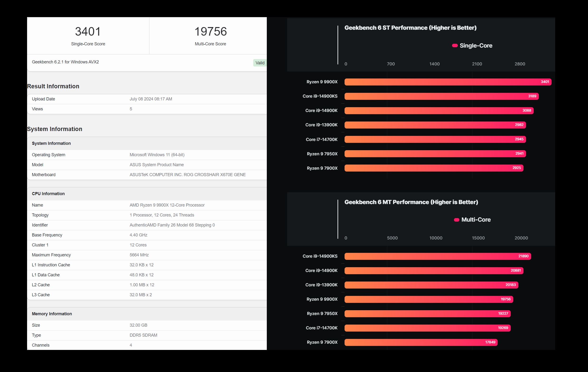Click the System Information section heading
This screenshot has height=372, width=588.
[x=54, y=129]
